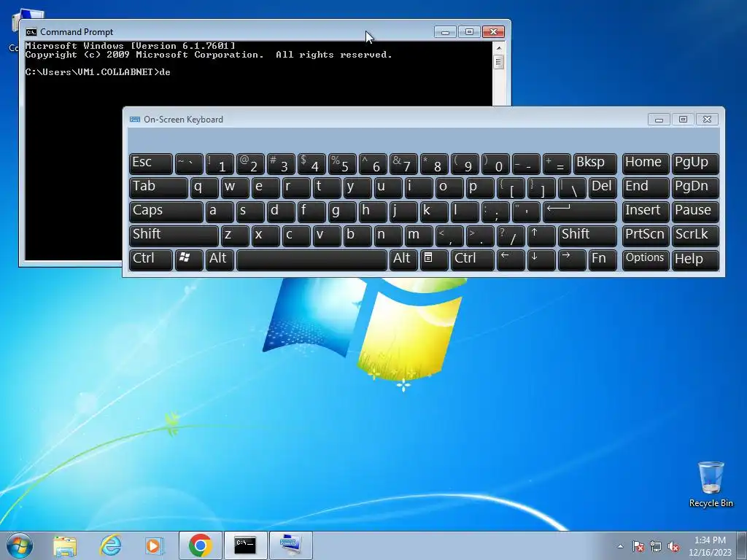The image size is (747, 560).
Task: Click Command Prompt scrollbar up arrow
Action: coord(499,47)
